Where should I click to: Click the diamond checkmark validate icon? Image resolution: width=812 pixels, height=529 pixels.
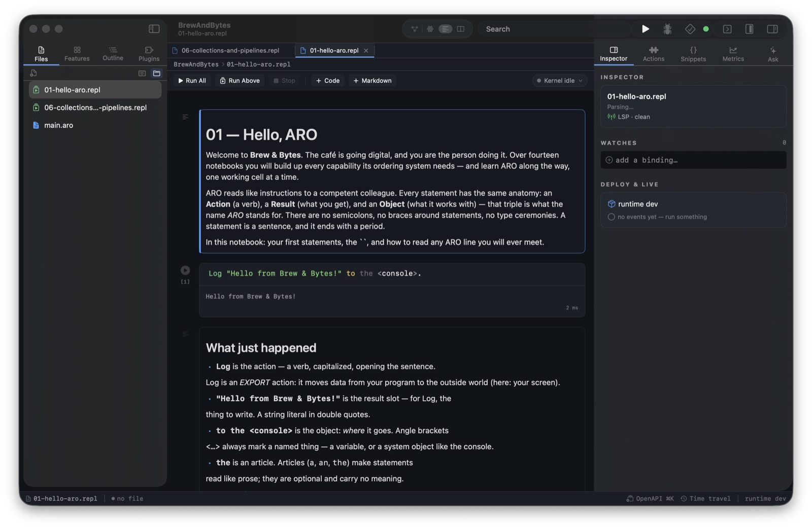[690, 29]
